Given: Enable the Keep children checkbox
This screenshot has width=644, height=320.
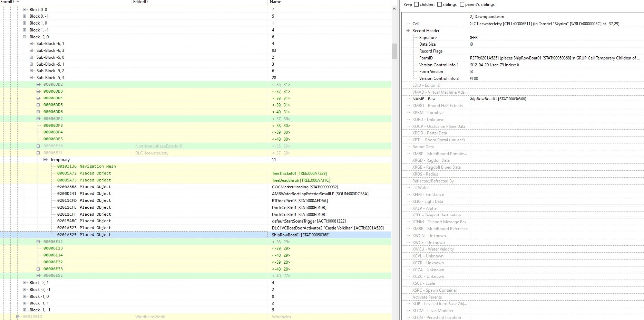Looking at the screenshot, I should [416, 4].
